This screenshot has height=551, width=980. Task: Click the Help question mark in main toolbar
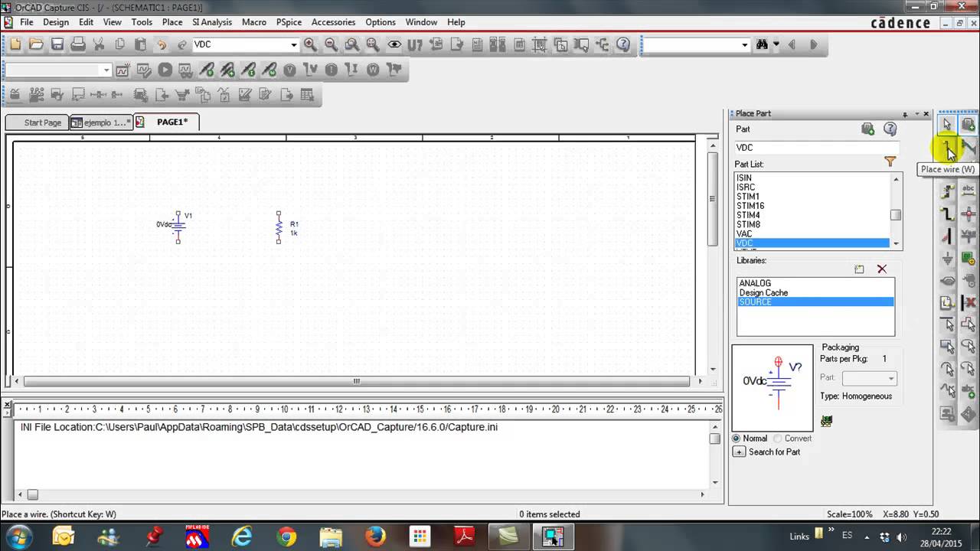point(623,44)
